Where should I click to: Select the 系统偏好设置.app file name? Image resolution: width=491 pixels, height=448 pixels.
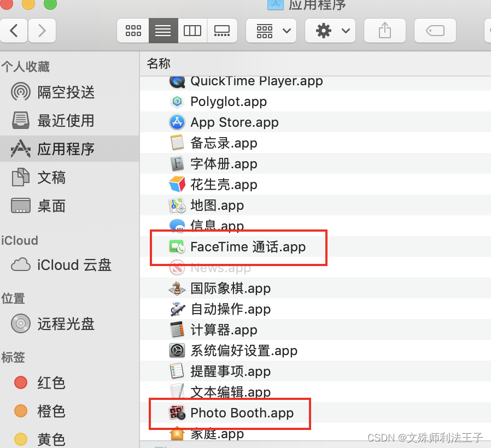pos(244,351)
